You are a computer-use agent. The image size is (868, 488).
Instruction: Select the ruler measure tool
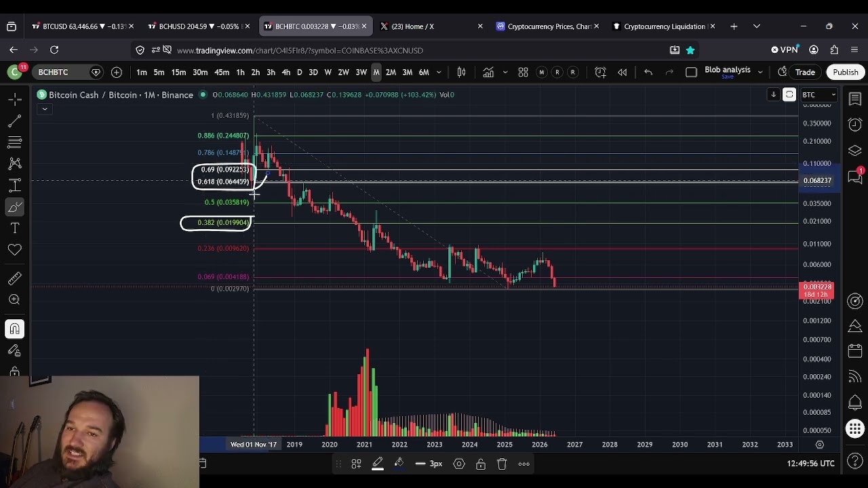(14, 278)
